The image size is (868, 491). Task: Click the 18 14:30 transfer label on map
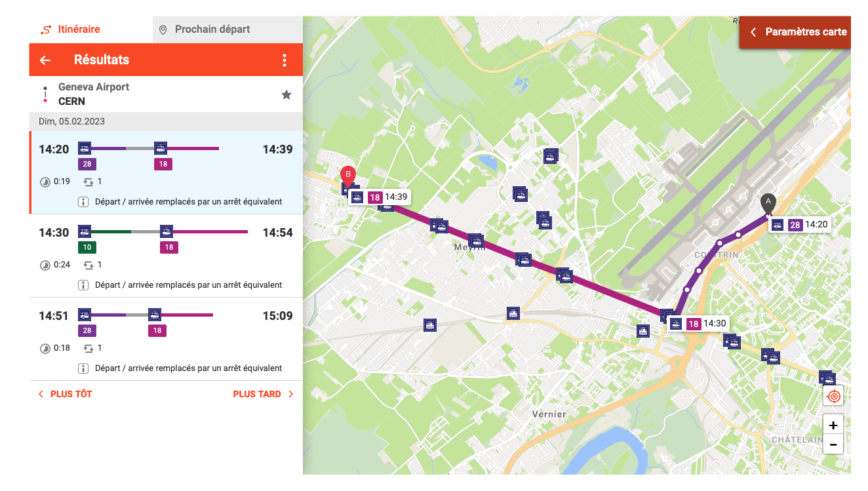coord(699,323)
